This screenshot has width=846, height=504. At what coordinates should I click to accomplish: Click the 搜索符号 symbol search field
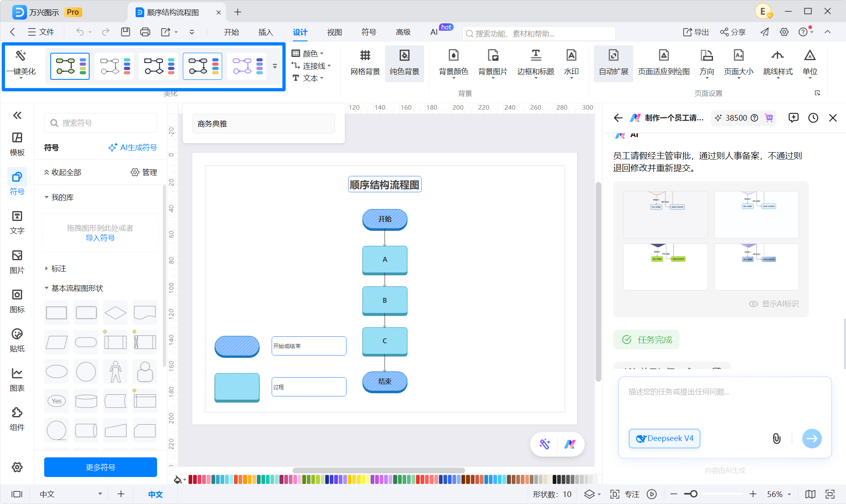[101, 123]
